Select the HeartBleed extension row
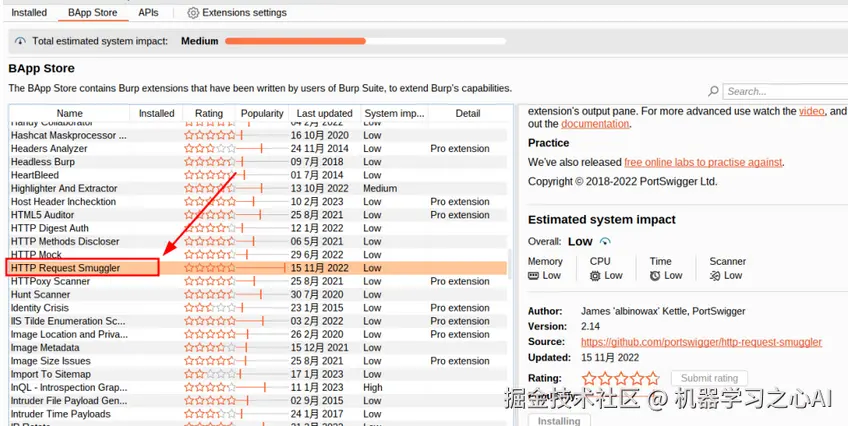The image size is (848, 426). click(x=258, y=175)
